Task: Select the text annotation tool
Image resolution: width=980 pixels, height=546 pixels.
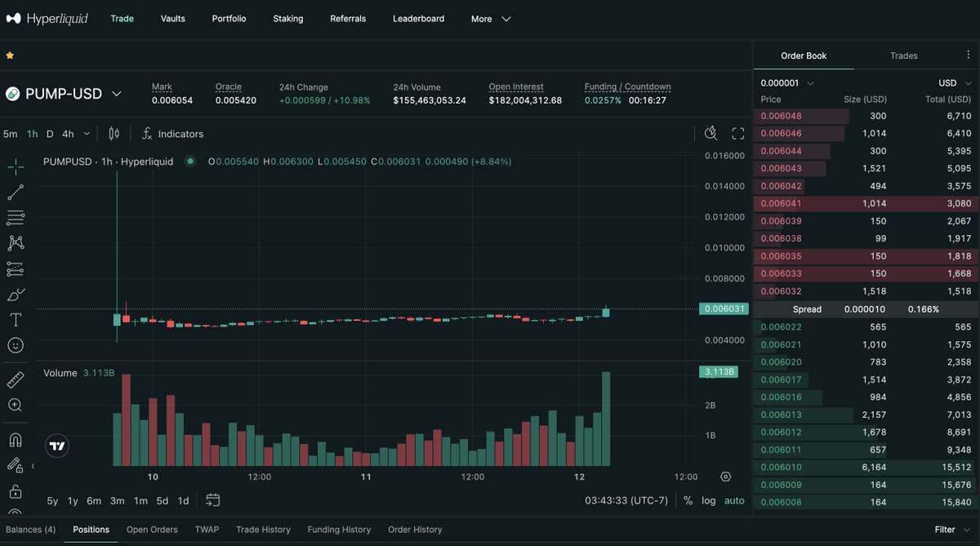Action: (16, 320)
